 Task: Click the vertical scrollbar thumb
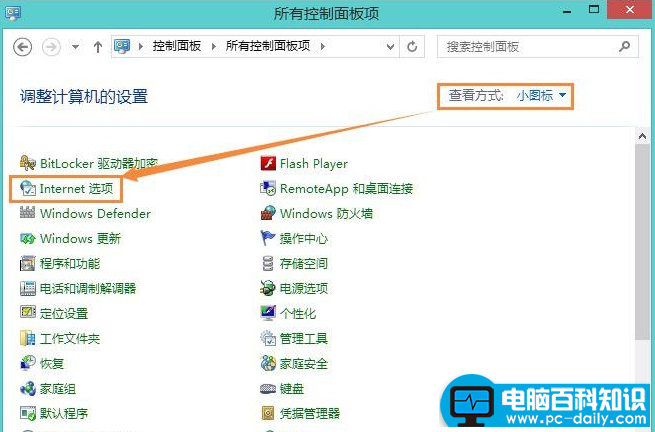[642, 242]
